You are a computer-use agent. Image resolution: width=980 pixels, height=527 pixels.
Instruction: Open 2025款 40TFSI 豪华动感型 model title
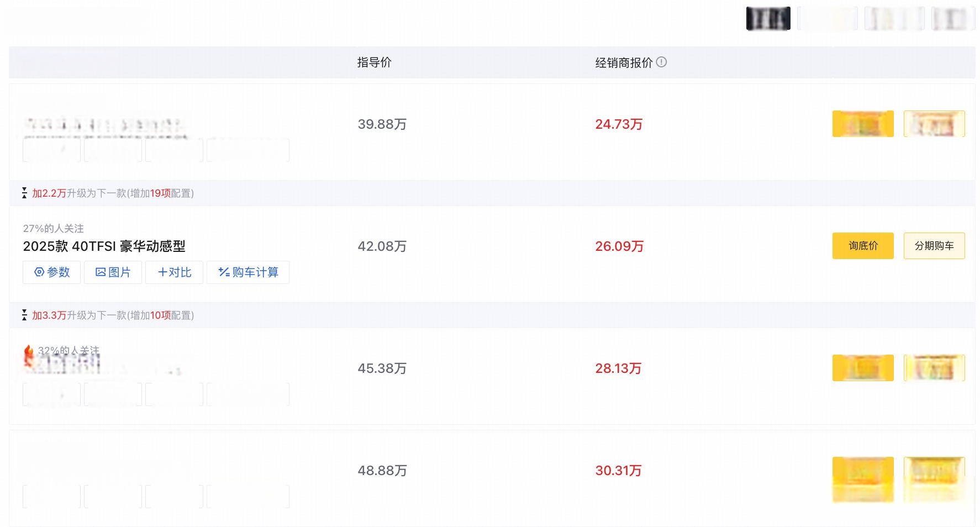(104, 246)
